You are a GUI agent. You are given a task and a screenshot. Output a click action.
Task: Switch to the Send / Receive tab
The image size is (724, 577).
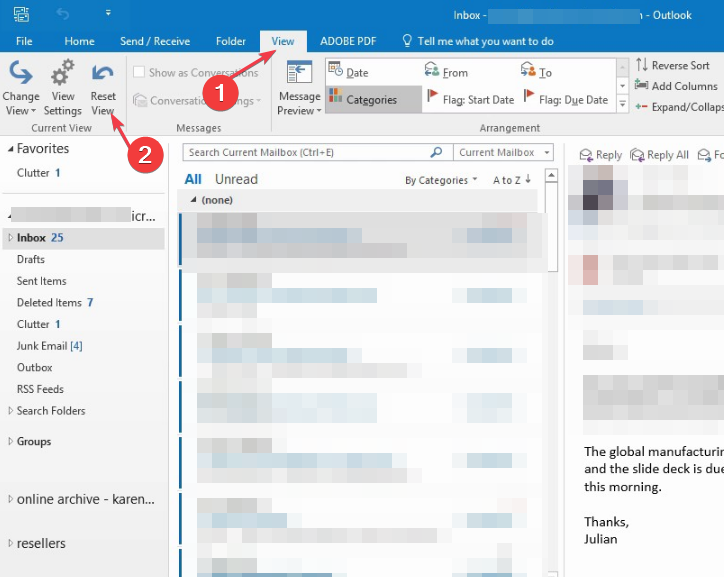(x=155, y=41)
